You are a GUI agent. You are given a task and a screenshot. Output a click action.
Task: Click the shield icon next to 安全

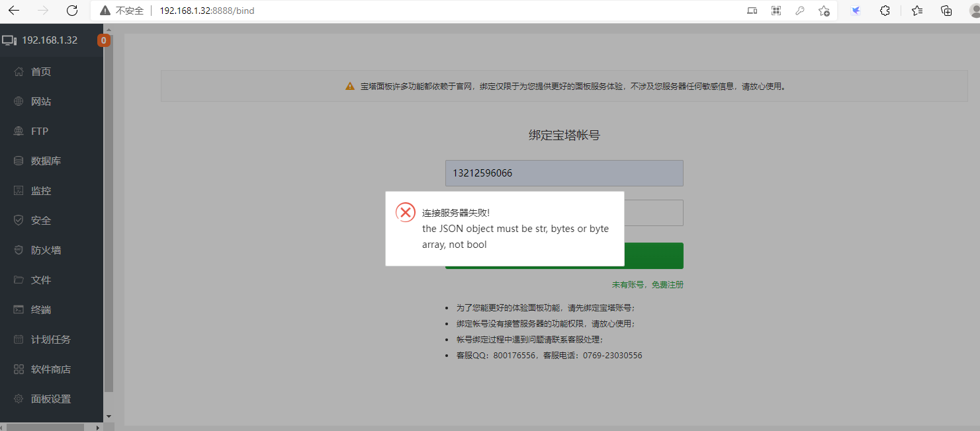[x=19, y=220]
